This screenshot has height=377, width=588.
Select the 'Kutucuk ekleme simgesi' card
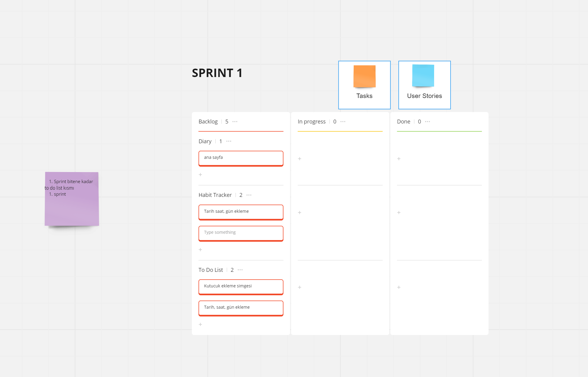point(241,286)
